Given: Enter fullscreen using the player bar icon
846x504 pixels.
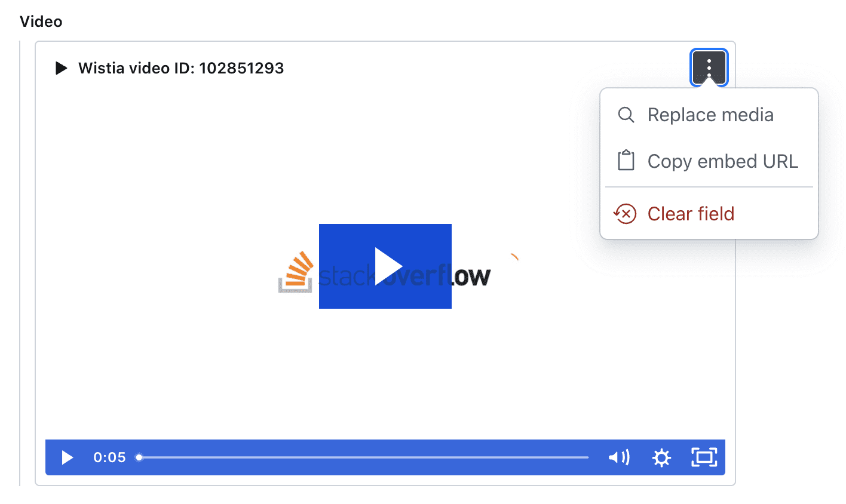Looking at the screenshot, I should tap(704, 457).
